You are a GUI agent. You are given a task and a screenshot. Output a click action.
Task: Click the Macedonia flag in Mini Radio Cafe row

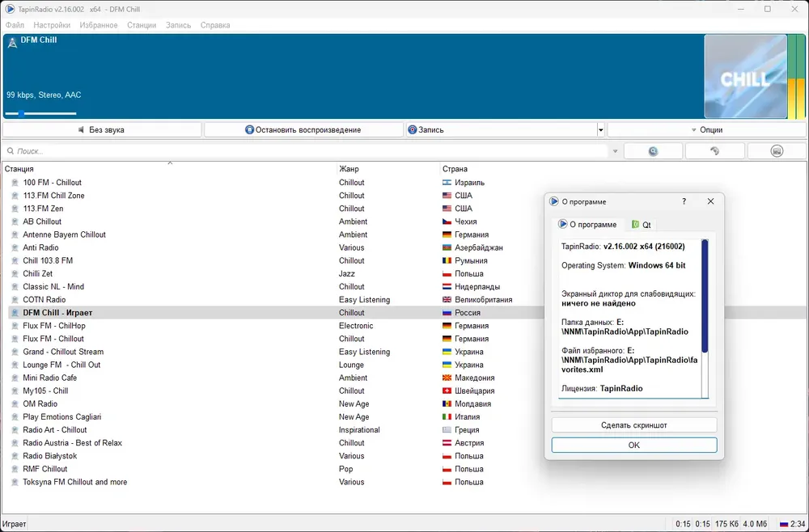[447, 378]
